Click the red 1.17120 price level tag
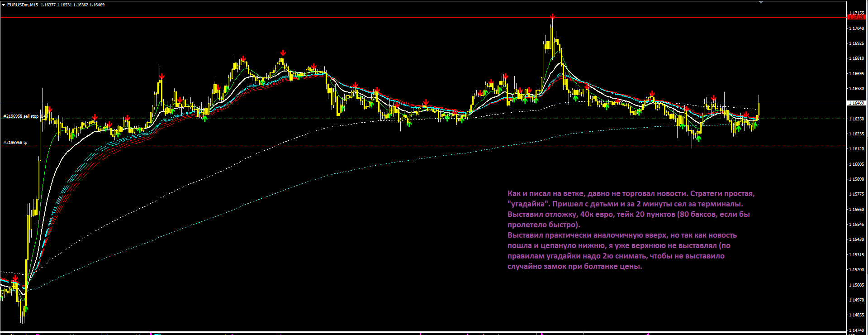 (855, 17)
